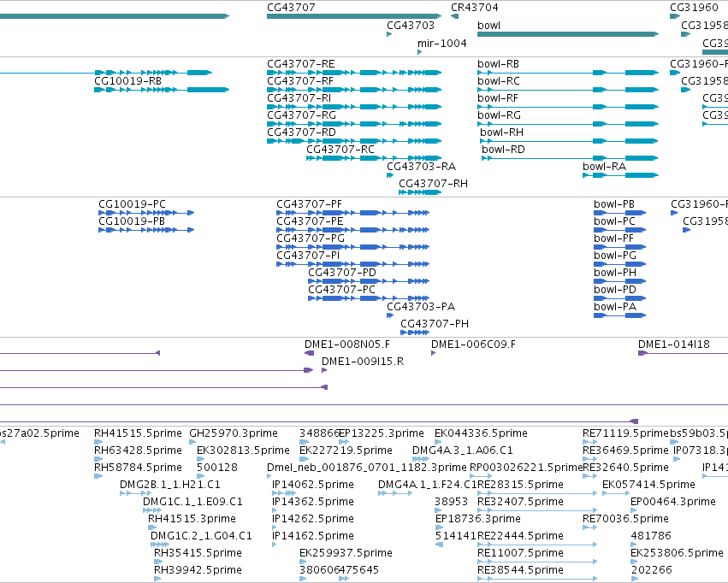Open transcript CG43707-RF
The width and height of the screenshot is (728, 583).
click(300, 81)
